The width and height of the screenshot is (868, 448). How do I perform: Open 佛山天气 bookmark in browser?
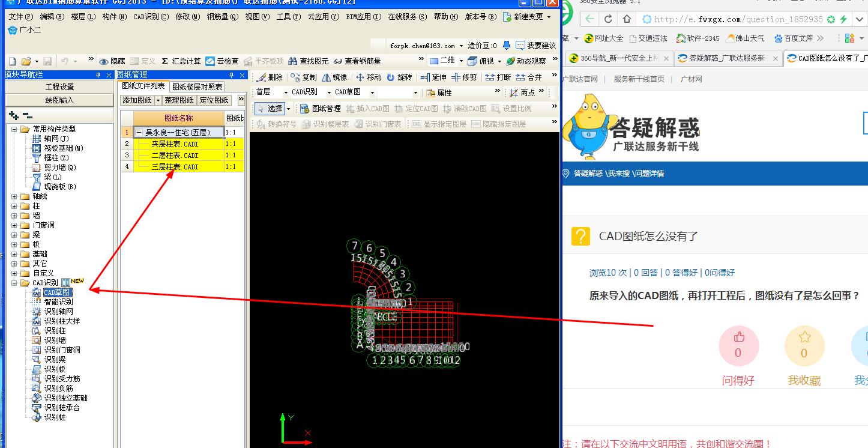[745, 38]
